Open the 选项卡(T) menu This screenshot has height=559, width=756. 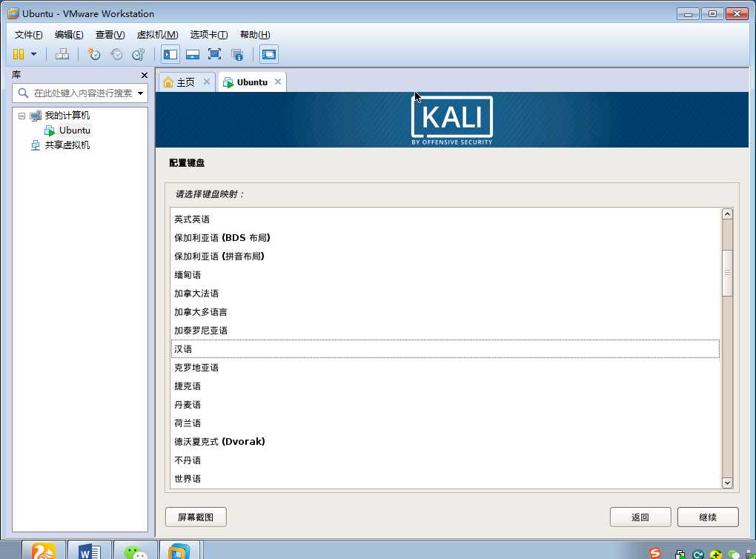coord(209,35)
